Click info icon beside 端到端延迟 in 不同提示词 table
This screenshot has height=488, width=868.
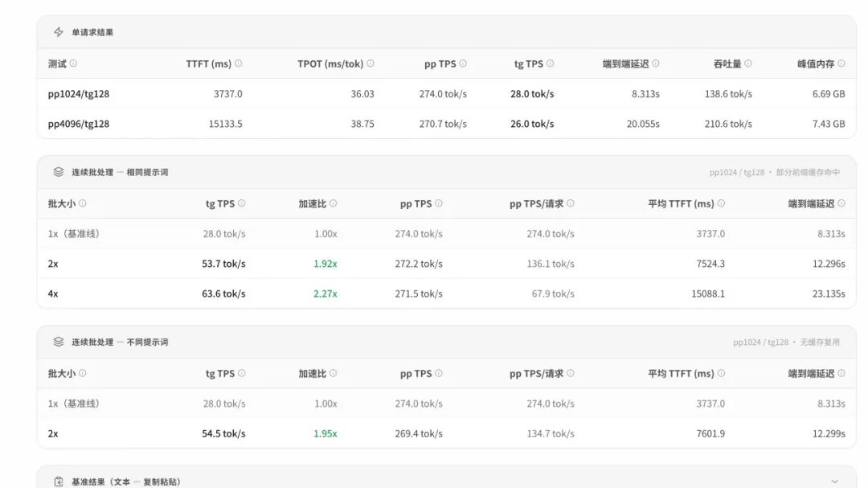click(841, 373)
